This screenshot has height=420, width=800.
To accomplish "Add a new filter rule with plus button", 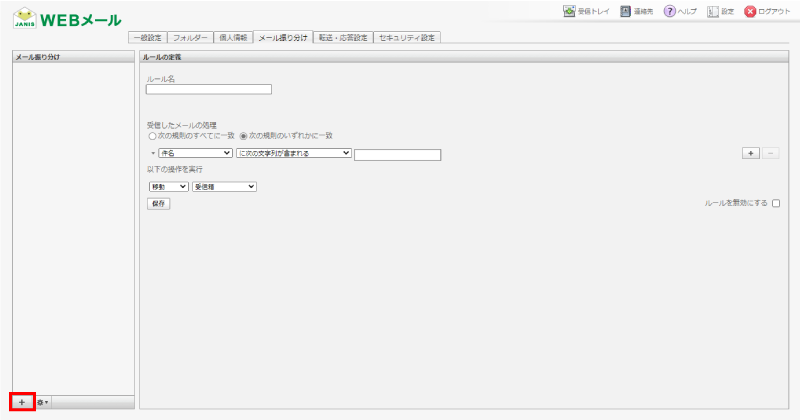I will 22,401.
